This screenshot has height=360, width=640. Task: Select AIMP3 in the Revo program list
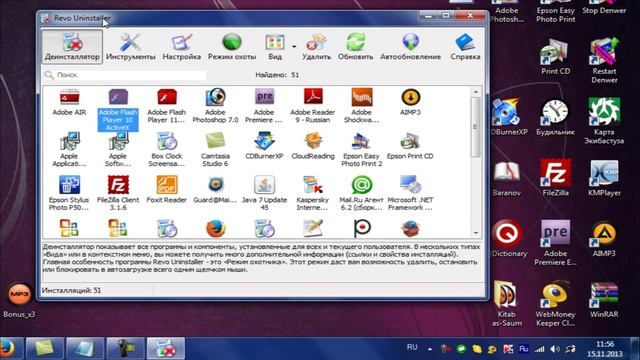(x=410, y=102)
